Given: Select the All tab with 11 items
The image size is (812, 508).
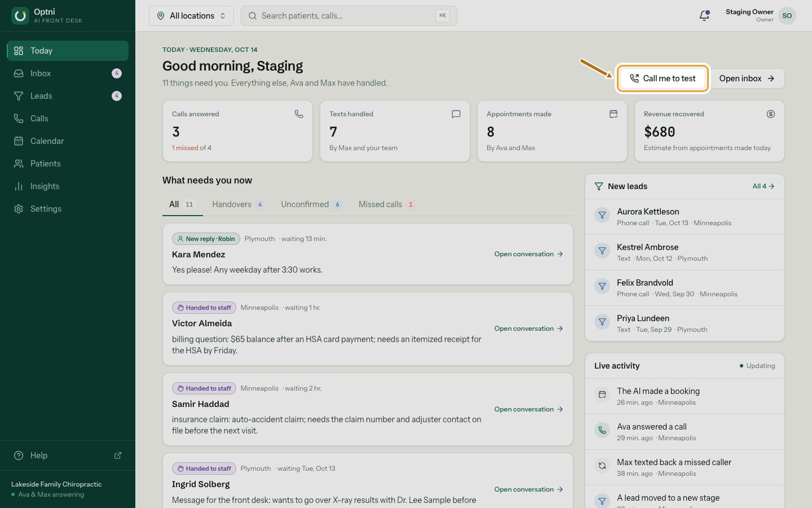Looking at the screenshot, I should click(182, 204).
